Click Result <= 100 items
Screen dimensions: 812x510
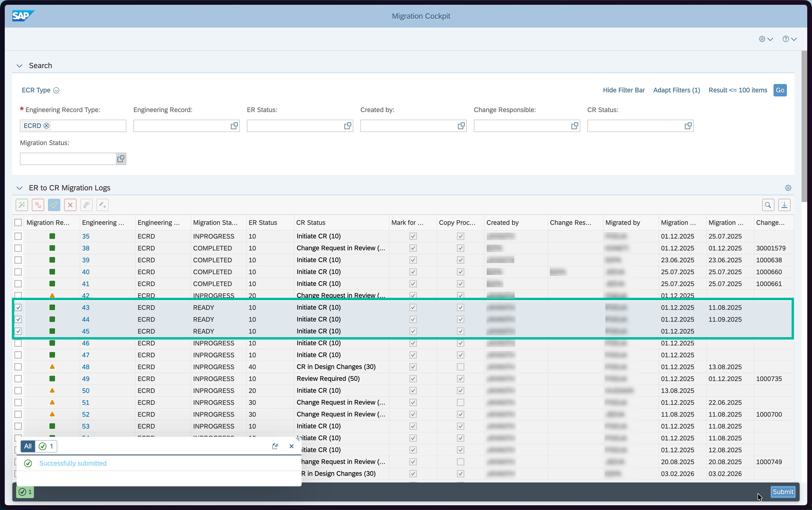coord(737,90)
